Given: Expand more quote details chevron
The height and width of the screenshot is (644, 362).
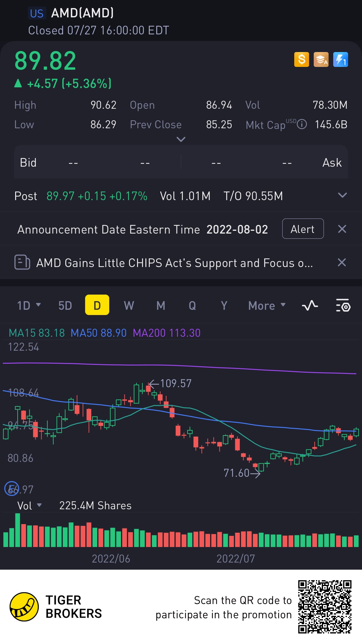Looking at the screenshot, I should 181,139.
